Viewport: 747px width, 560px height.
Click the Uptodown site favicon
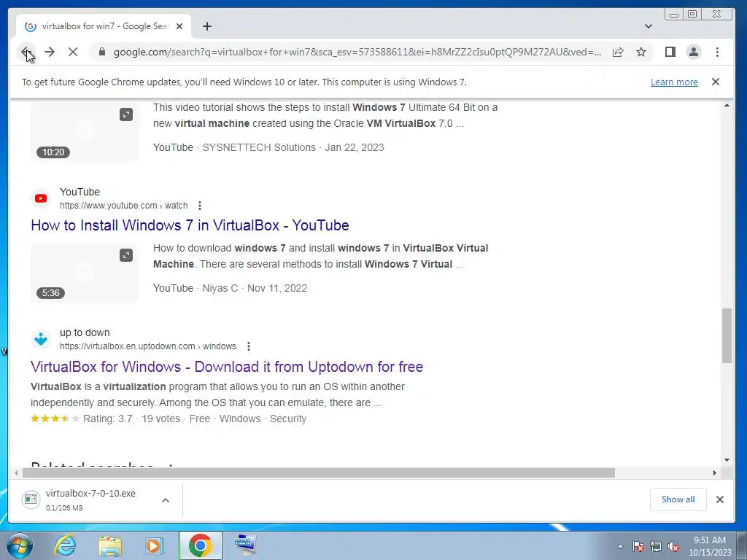pyautogui.click(x=41, y=339)
